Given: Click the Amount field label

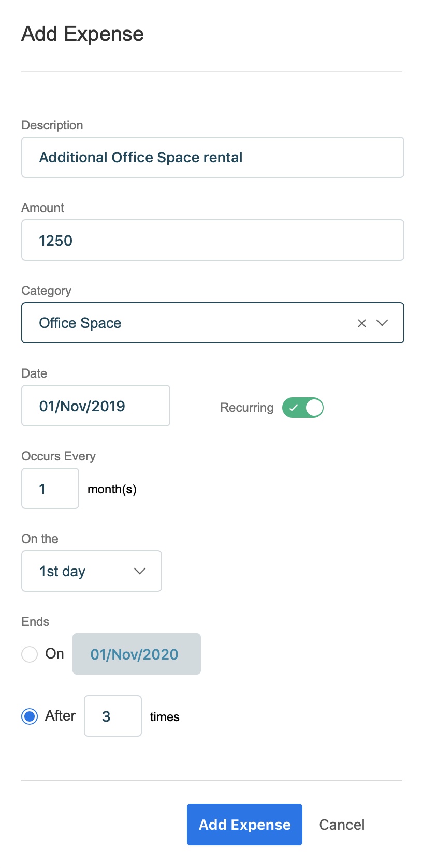Looking at the screenshot, I should 43,208.
